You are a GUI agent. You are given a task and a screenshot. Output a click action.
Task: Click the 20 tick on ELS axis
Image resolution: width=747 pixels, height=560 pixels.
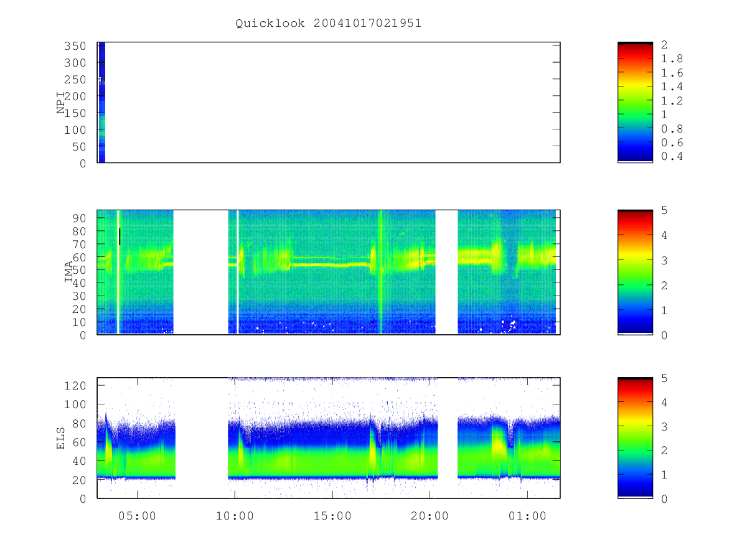pos(79,480)
